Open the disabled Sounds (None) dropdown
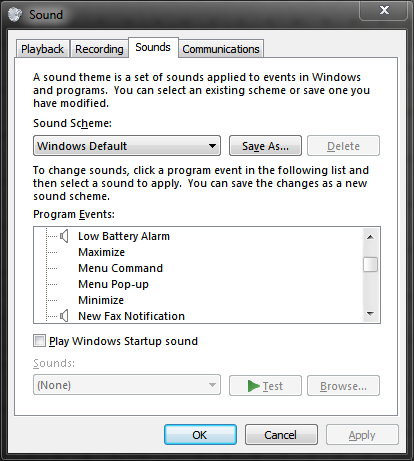The height and width of the screenshot is (461, 414). (x=127, y=385)
